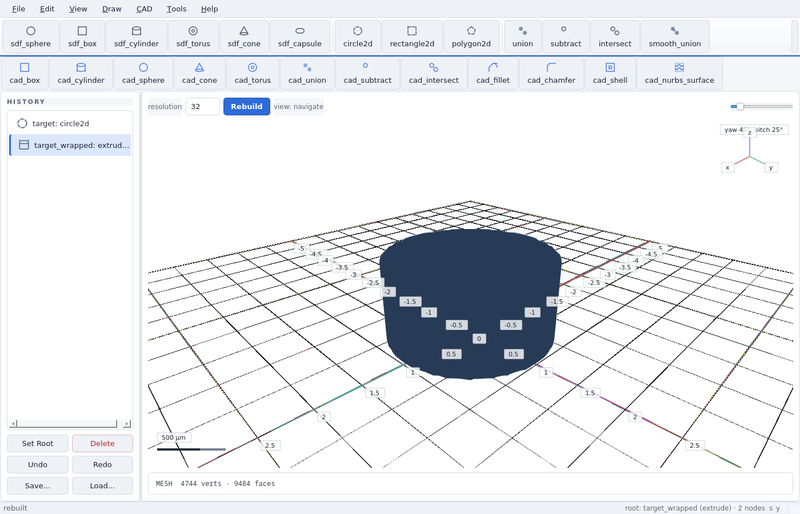The width and height of the screenshot is (800, 514).
Task: Apply the intersect operation
Action: (x=614, y=37)
